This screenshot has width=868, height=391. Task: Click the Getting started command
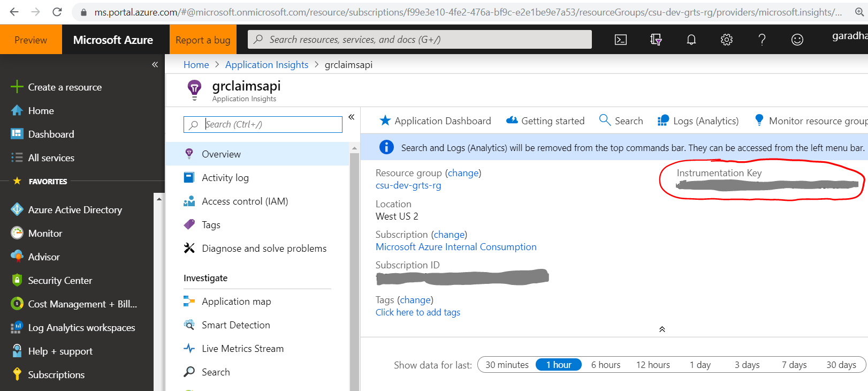(545, 121)
